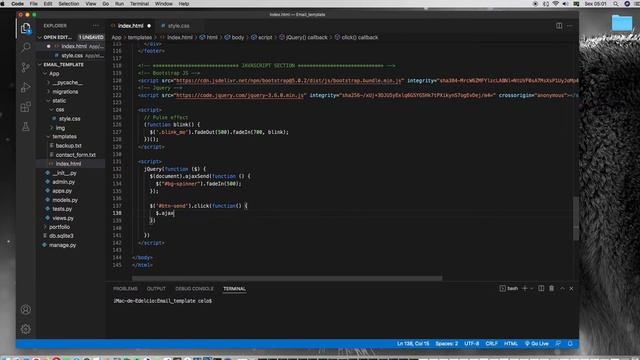640x360 pixels.
Task: Open volume control in macOS menu bar
Action: pyautogui.click(x=566, y=4)
